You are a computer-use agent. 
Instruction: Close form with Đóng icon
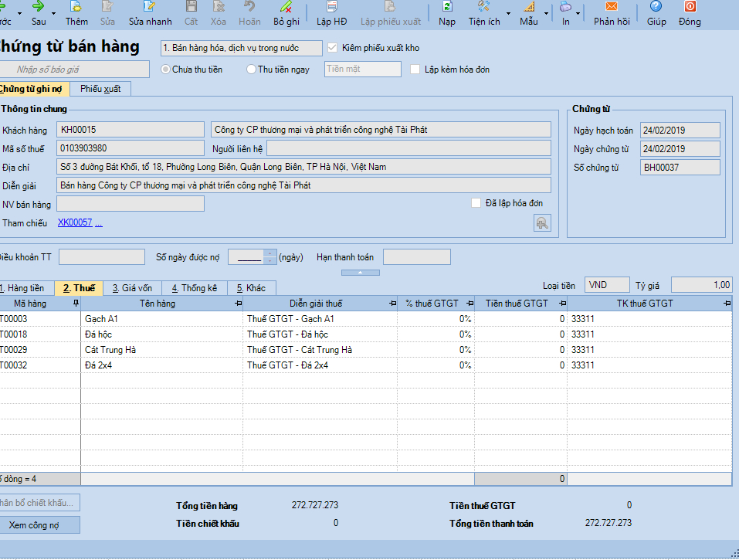coord(690,7)
